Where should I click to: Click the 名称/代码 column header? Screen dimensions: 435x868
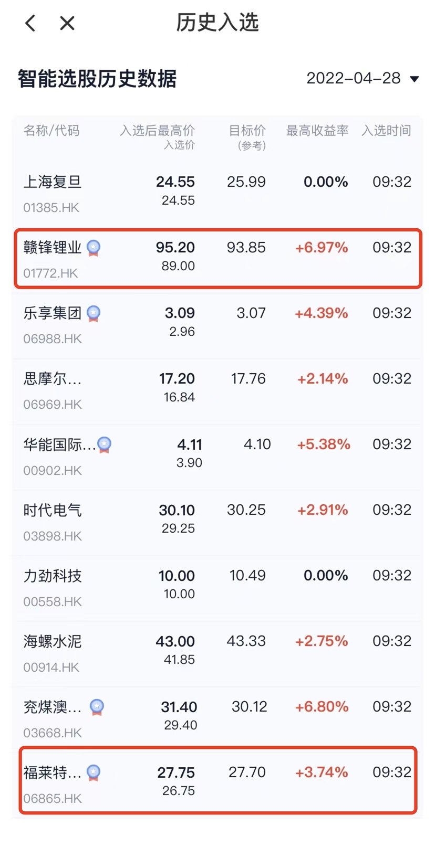click(x=51, y=131)
